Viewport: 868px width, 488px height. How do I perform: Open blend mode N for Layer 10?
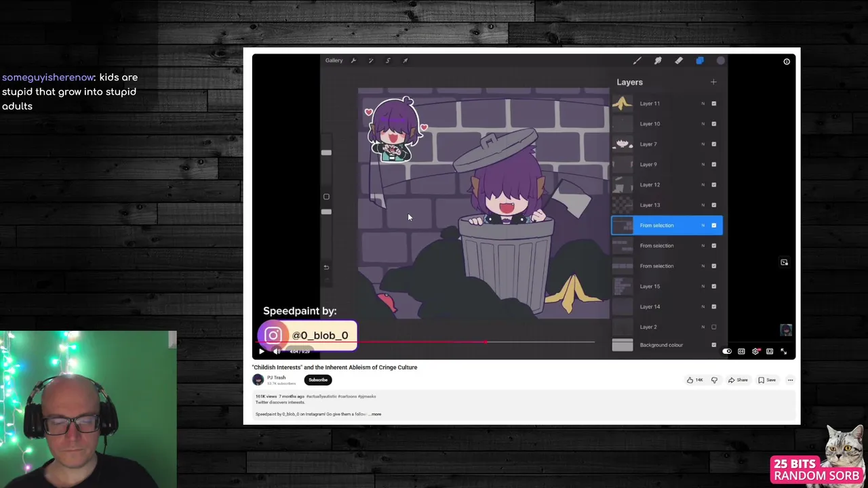click(703, 124)
